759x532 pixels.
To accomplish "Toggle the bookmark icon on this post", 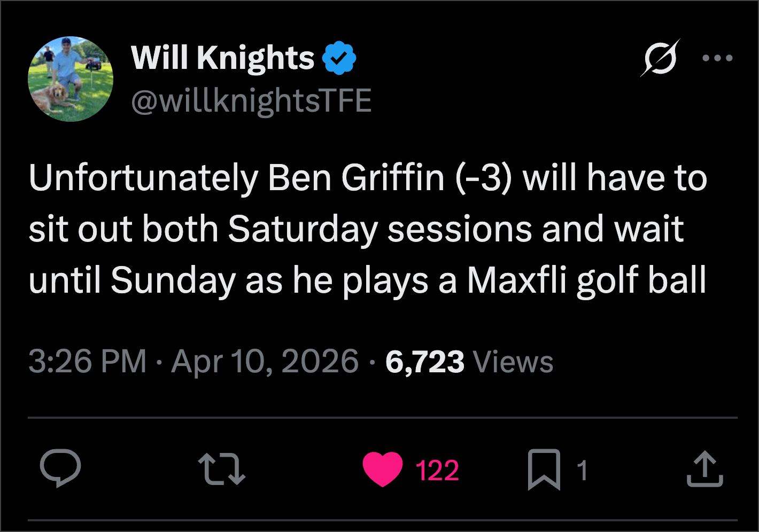I will pyautogui.click(x=544, y=470).
